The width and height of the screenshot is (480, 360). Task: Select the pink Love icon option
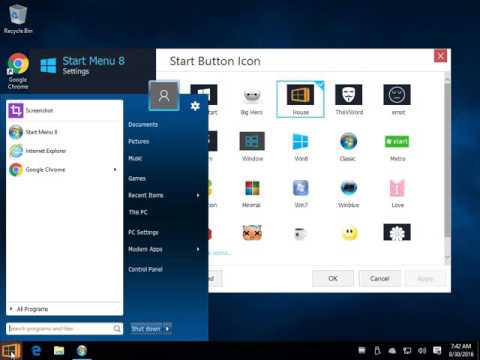pyautogui.click(x=397, y=193)
